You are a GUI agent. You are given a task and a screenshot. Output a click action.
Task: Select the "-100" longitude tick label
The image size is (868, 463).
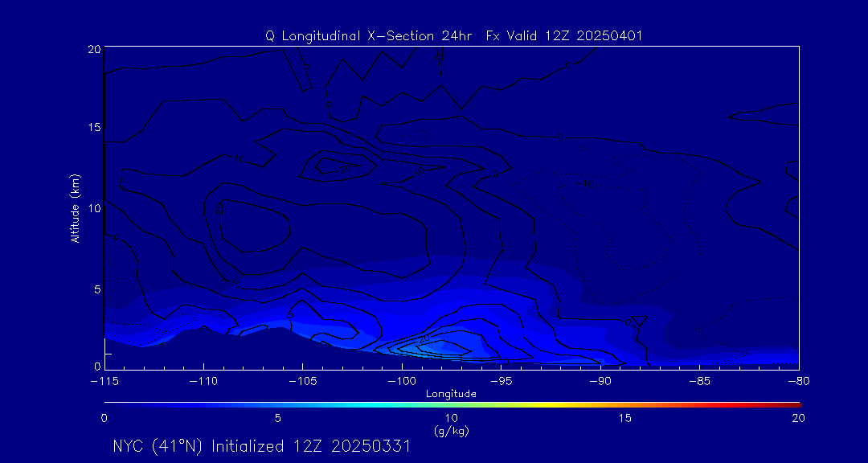(402, 381)
